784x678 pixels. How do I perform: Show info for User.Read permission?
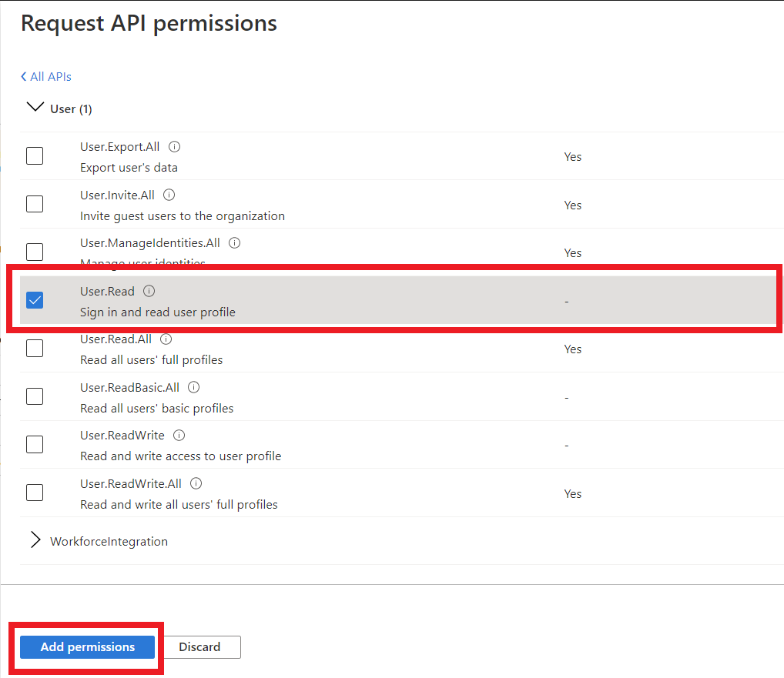pos(149,292)
